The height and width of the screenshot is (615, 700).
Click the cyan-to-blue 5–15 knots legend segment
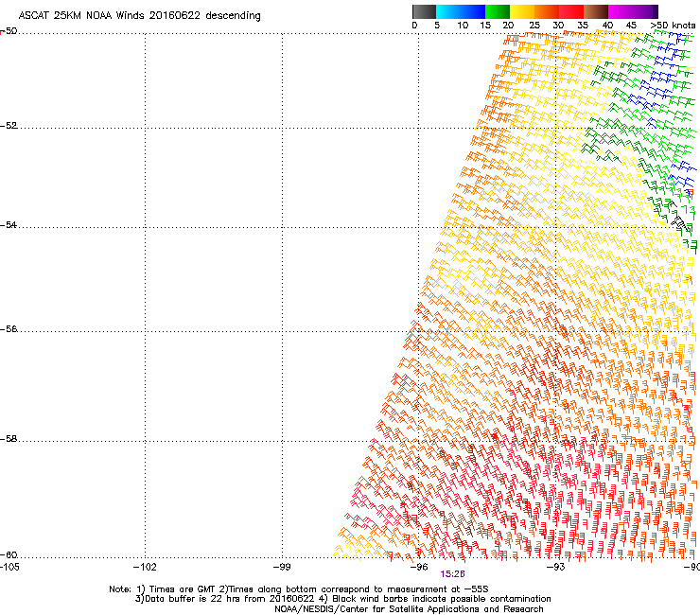(x=461, y=11)
